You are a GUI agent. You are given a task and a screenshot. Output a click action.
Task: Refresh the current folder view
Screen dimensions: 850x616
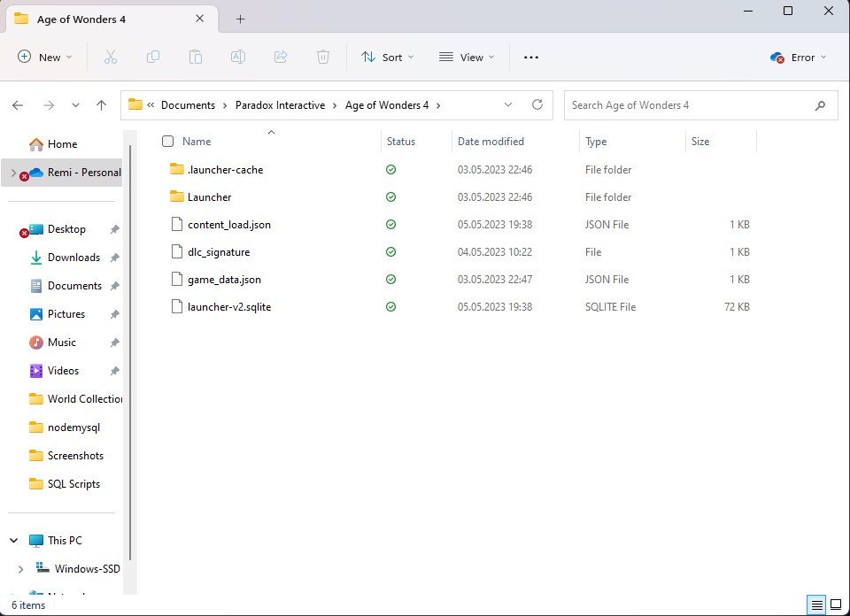point(537,104)
